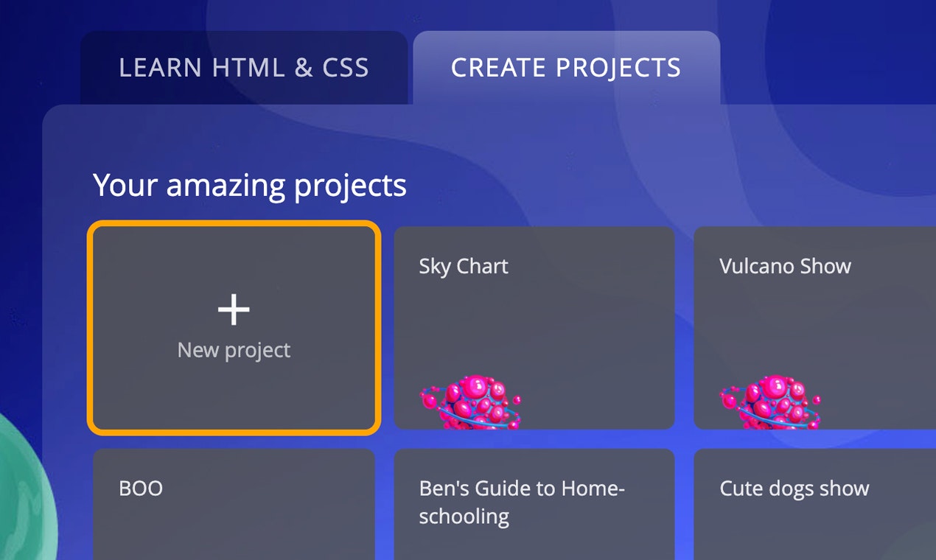Click the 'Your amazing projects' heading
Screen dimensions: 936x560
(249, 186)
